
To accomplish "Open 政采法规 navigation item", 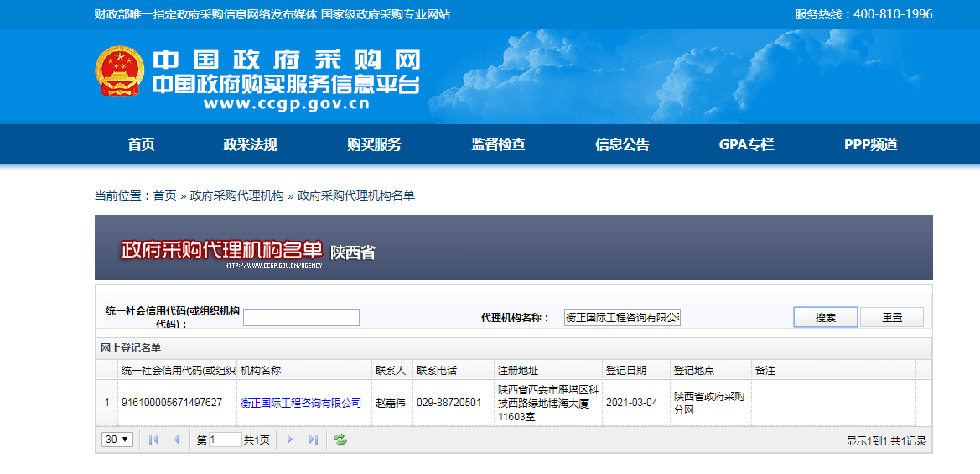I will [x=250, y=144].
